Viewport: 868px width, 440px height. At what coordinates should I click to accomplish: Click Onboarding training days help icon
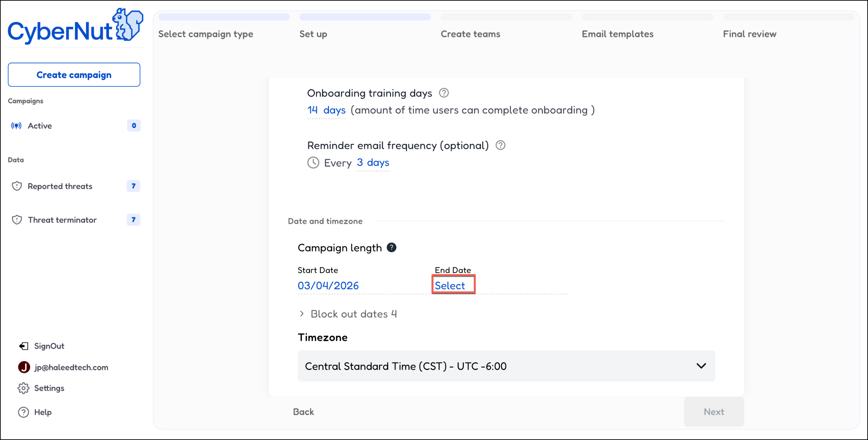[x=444, y=93]
